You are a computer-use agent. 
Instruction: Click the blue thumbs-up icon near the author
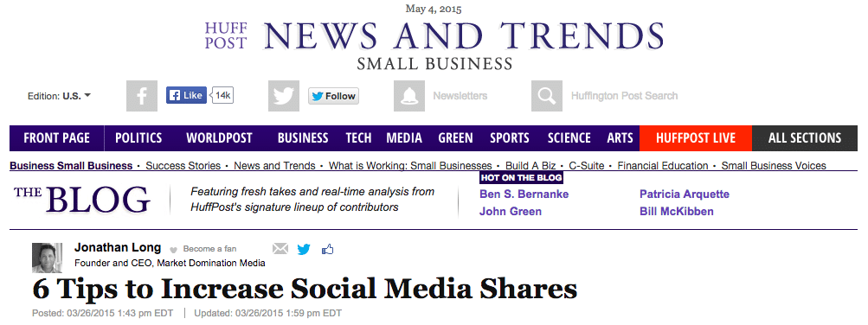click(327, 249)
